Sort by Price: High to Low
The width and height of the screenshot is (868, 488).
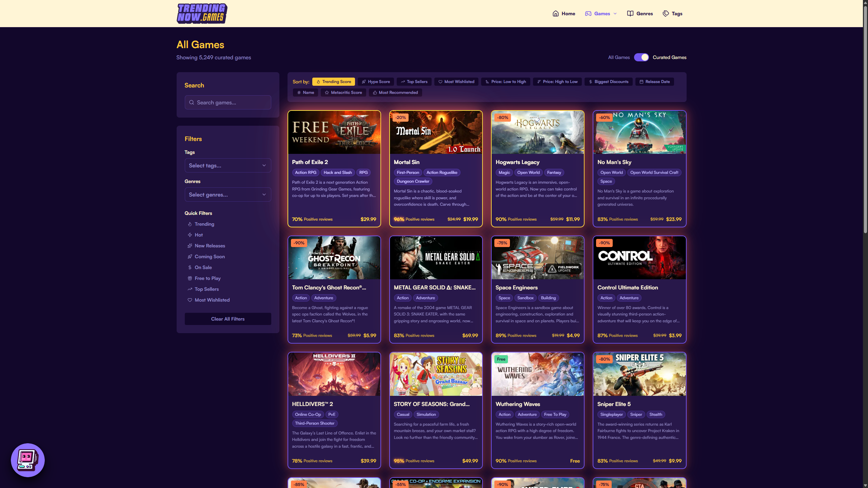click(x=557, y=82)
